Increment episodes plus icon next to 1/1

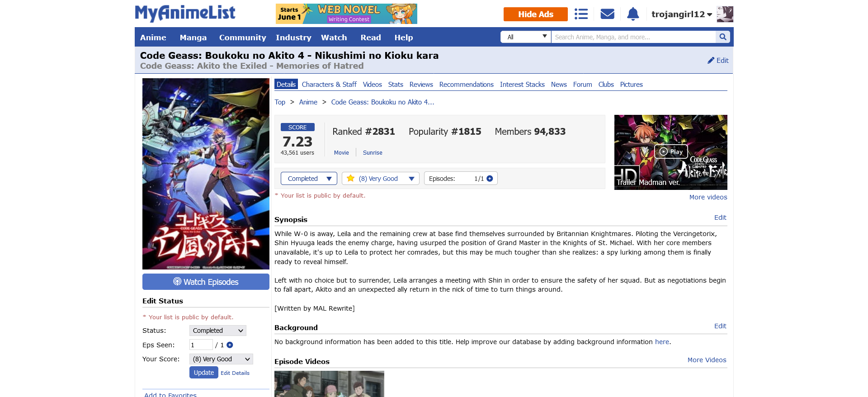pos(490,179)
